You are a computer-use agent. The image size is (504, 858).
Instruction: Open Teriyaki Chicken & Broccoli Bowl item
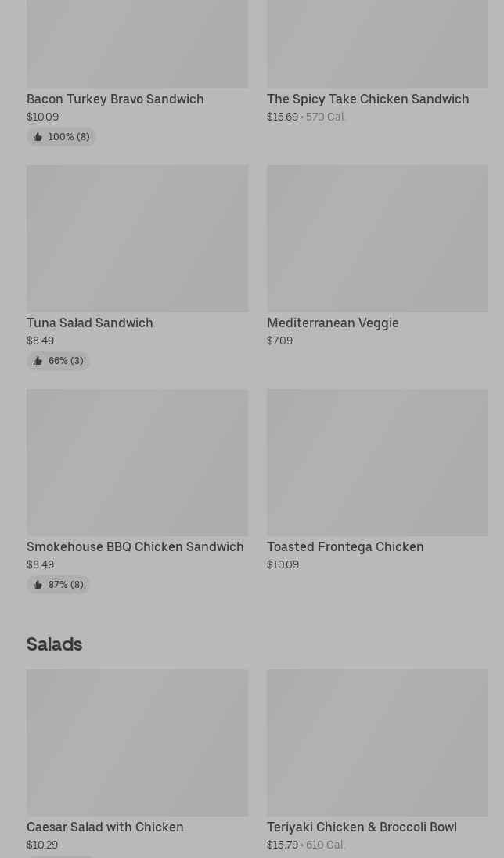(x=362, y=827)
